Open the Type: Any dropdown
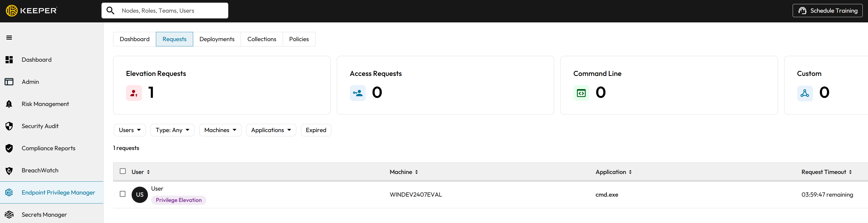This screenshot has width=868, height=223. pyautogui.click(x=172, y=130)
